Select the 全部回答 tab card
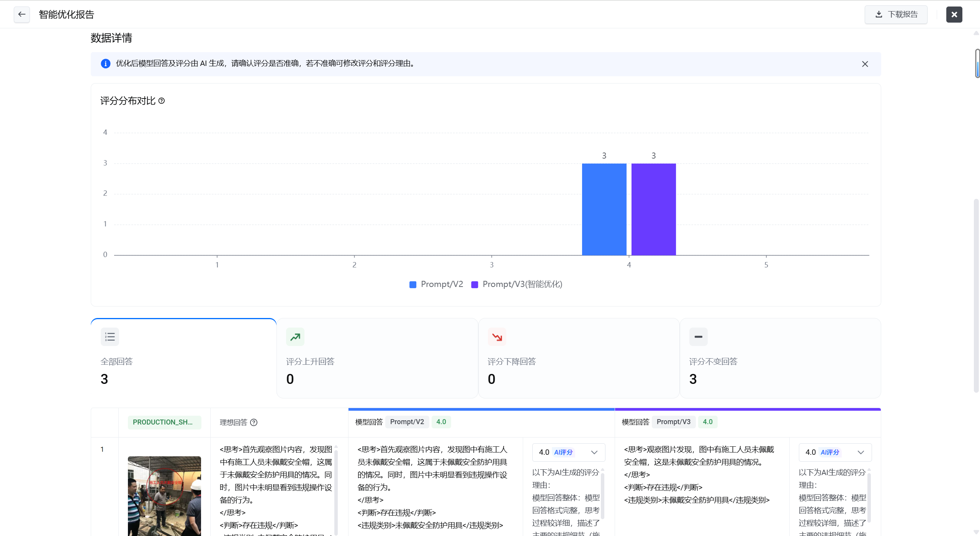The image size is (980, 536). tap(183, 358)
